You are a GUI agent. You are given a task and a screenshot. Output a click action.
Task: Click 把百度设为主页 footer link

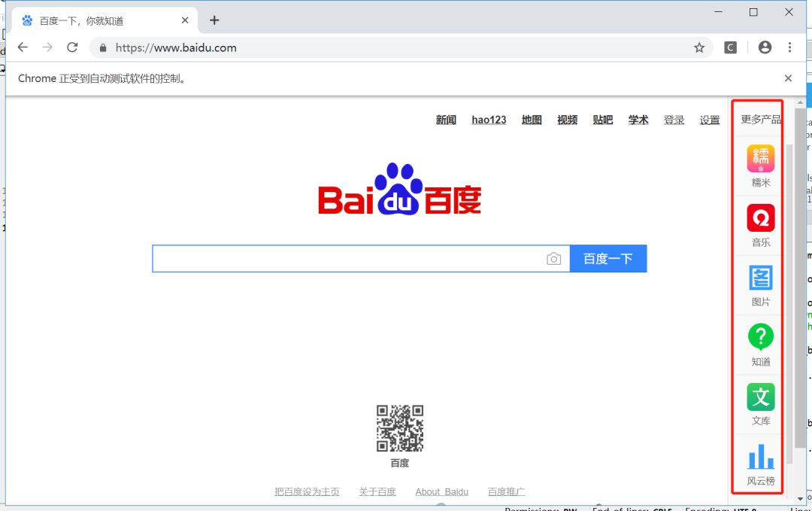click(x=307, y=491)
